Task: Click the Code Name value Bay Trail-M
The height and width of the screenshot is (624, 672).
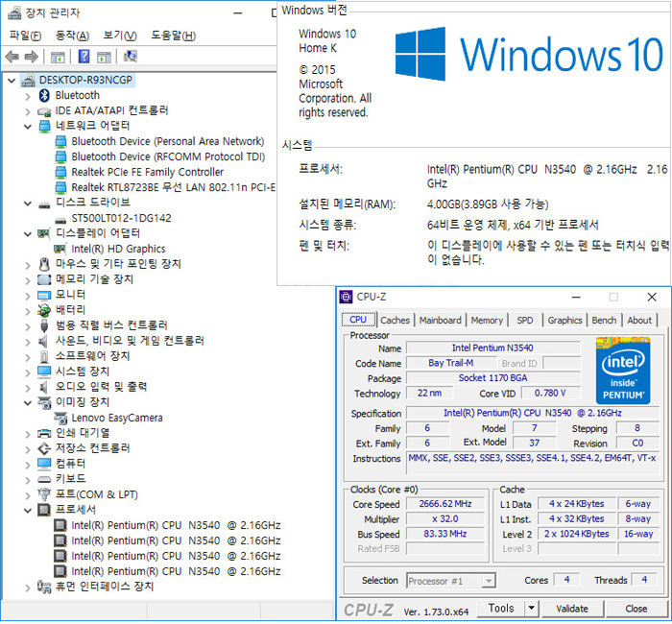Action: (451, 364)
